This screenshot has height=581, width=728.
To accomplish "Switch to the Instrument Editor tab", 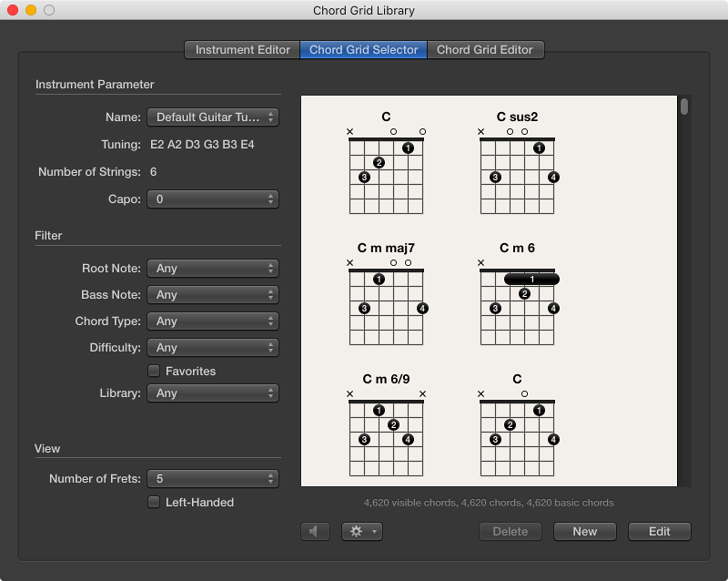I will (240, 50).
